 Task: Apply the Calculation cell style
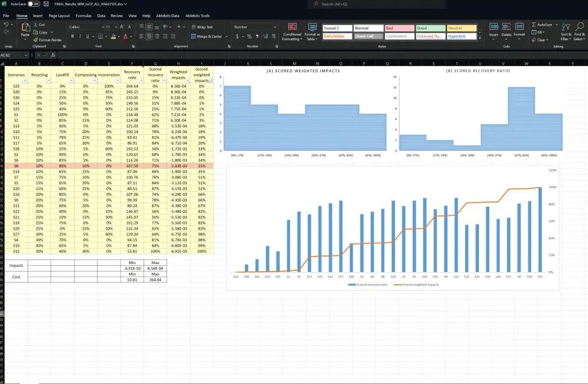[x=336, y=36]
